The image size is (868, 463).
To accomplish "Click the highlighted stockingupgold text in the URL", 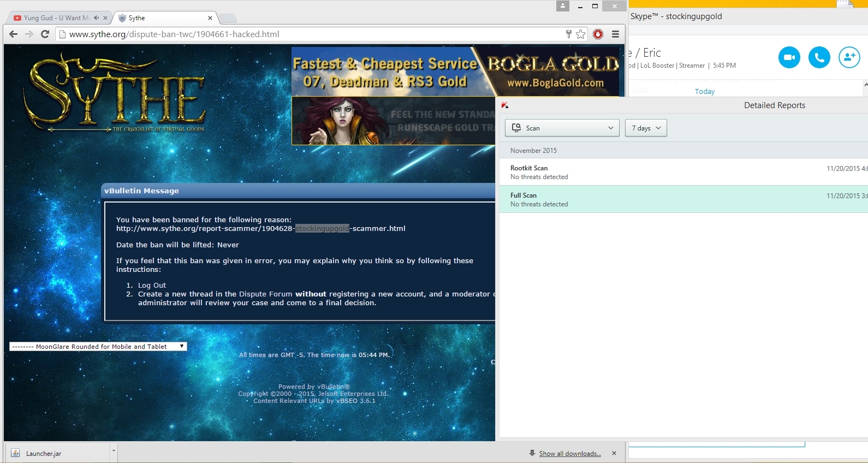I will click(x=322, y=228).
